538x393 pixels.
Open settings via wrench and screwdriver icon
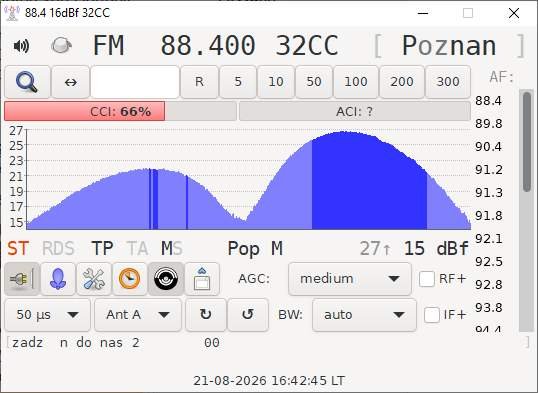click(x=94, y=279)
